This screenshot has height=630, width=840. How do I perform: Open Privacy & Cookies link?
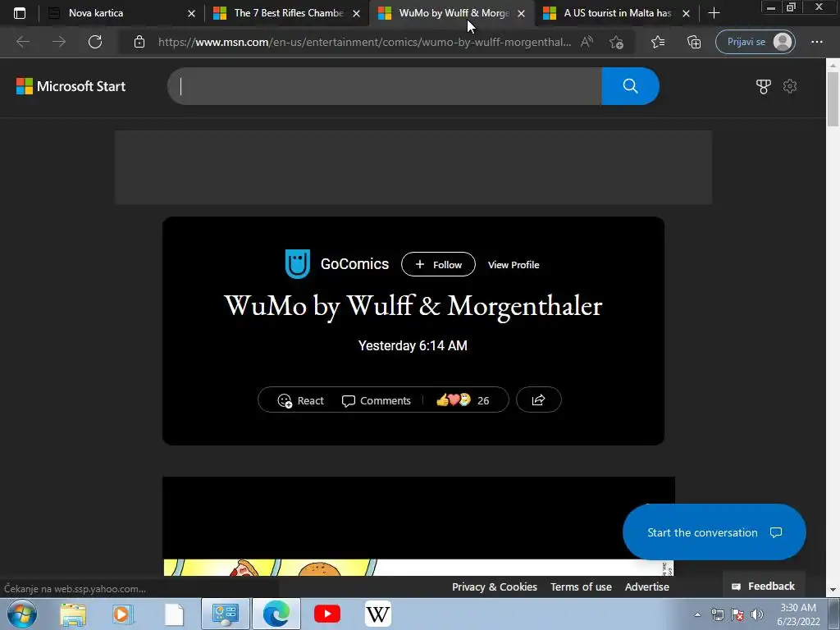tap(495, 587)
